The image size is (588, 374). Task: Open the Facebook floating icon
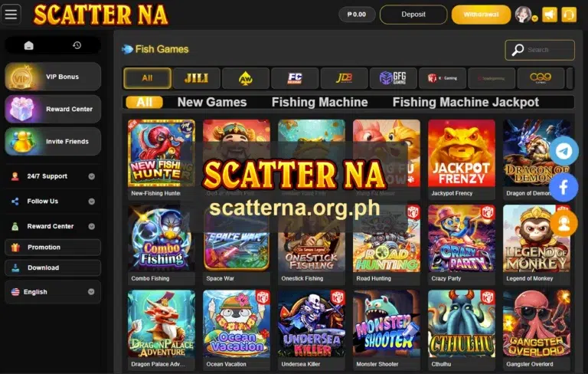[x=563, y=187]
